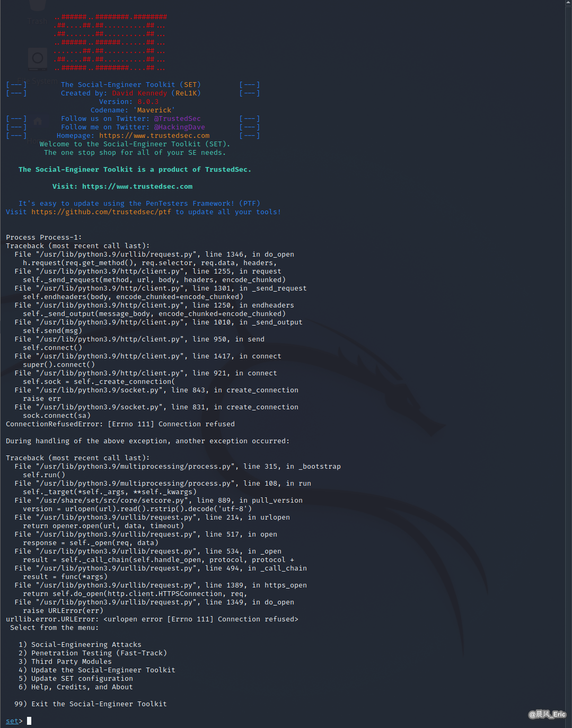The image size is (572, 728).
Task: Click the @HackingDave Twitter handle
Action: pyautogui.click(x=180, y=127)
